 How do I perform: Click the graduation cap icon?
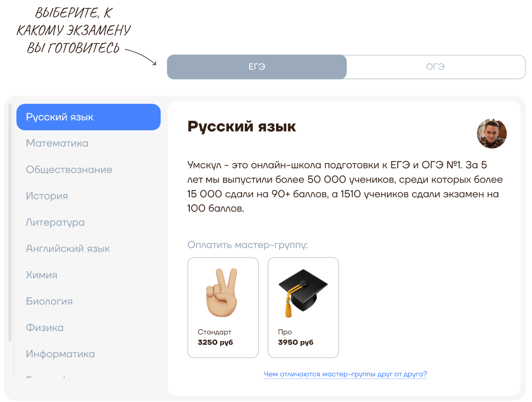pyautogui.click(x=303, y=293)
